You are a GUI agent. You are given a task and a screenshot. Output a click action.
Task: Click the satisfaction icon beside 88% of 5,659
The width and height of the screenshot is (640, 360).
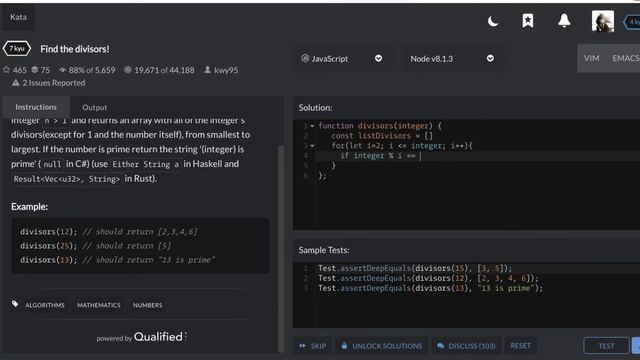pyautogui.click(x=62, y=70)
